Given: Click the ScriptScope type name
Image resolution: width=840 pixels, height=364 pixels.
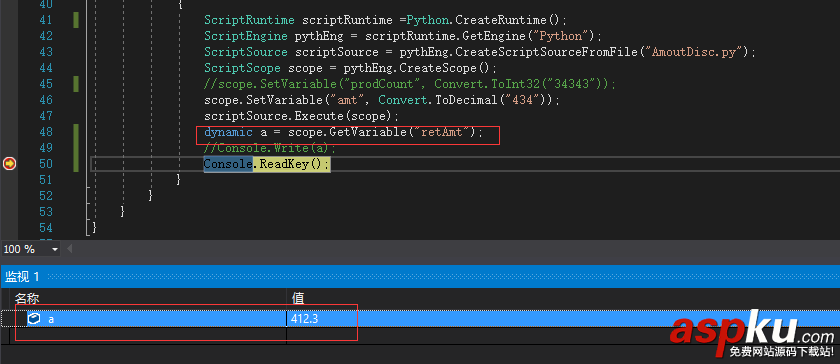Looking at the screenshot, I should [x=242, y=68].
